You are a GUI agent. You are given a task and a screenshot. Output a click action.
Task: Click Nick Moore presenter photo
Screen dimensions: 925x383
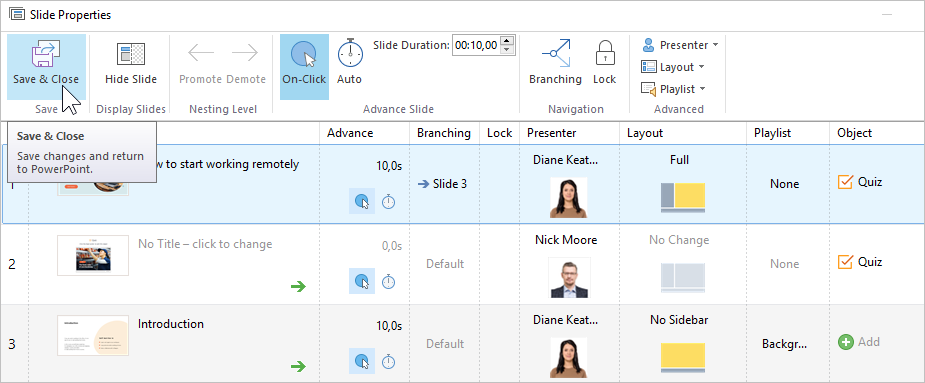coord(569,277)
